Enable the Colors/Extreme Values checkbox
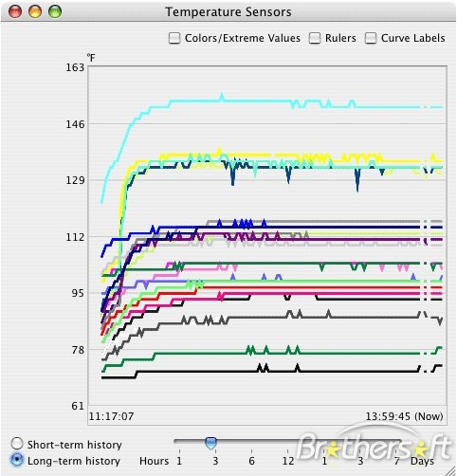 coord(174,38)
